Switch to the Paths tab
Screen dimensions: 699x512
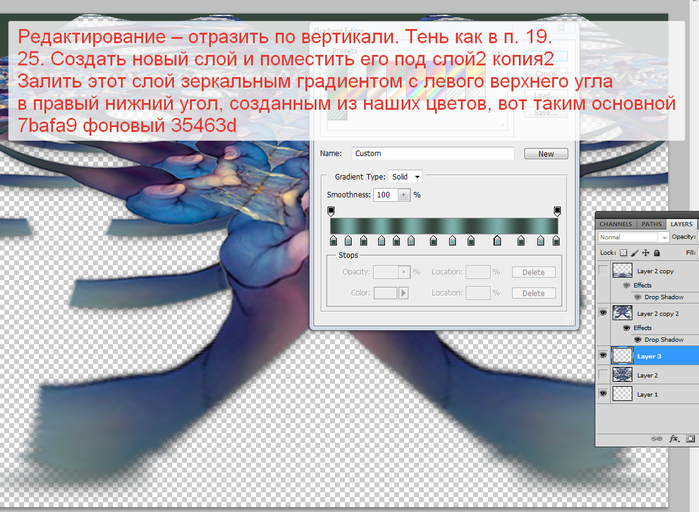651,224
